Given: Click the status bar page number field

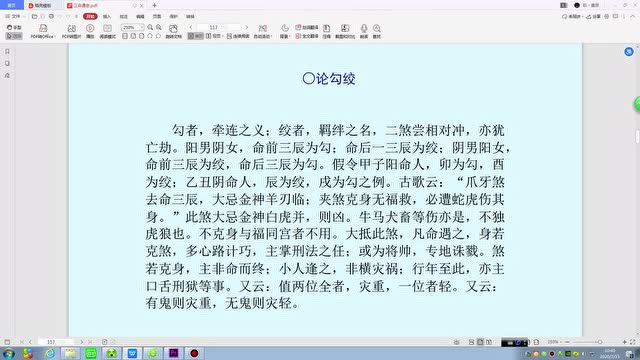Looking at the screenshot, I should point(56,342).
